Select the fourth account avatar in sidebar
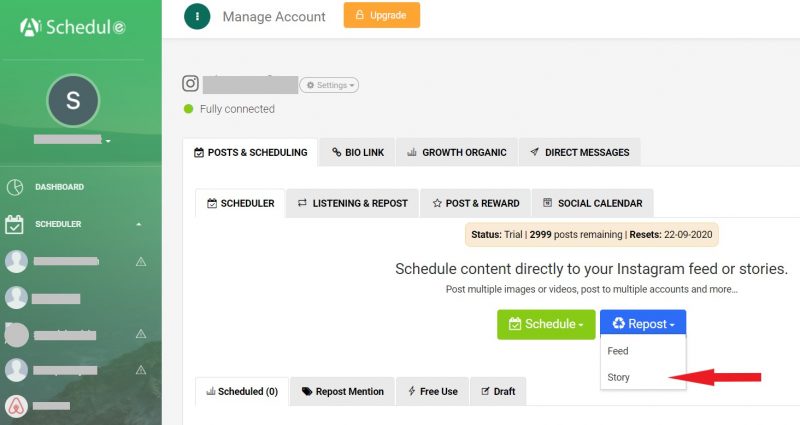Screen dimensions: 800x425 click(x=16, y=370)
